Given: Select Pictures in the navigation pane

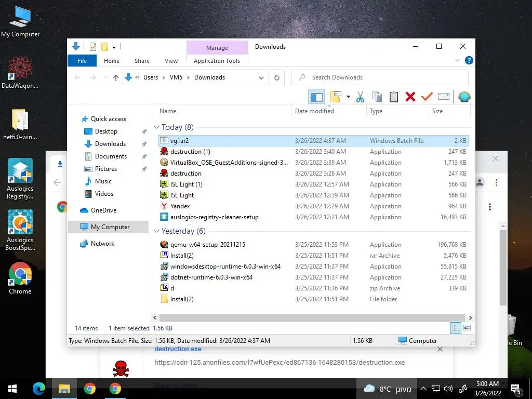Looking at the screenshot, I should 105,169.
